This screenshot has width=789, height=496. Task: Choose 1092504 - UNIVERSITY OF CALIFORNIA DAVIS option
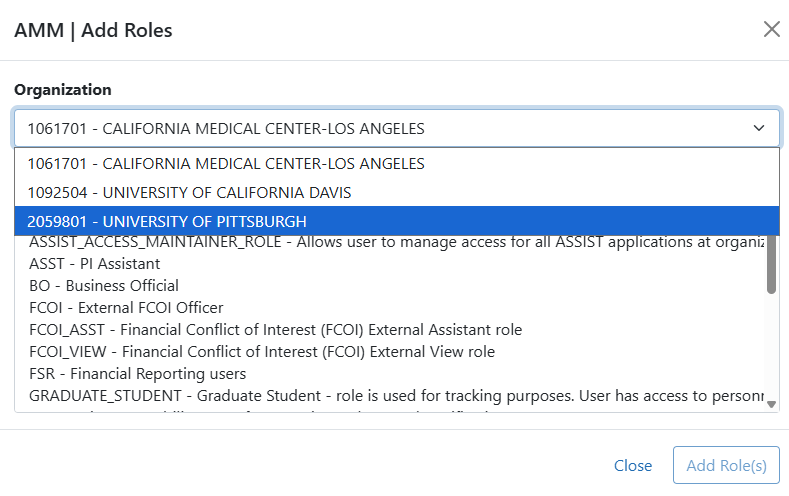[x=397, y=192]
